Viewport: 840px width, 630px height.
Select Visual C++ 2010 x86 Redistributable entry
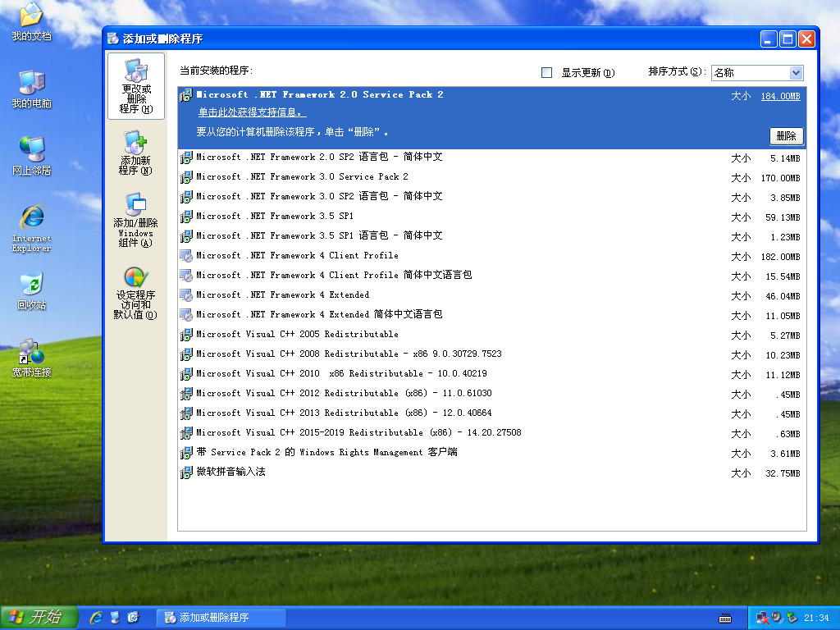492,374
